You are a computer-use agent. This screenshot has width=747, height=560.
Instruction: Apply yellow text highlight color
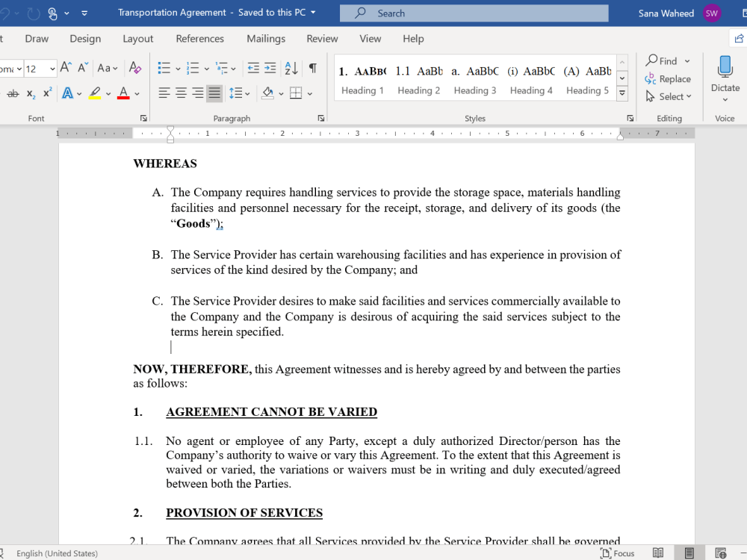click(95, 93)
